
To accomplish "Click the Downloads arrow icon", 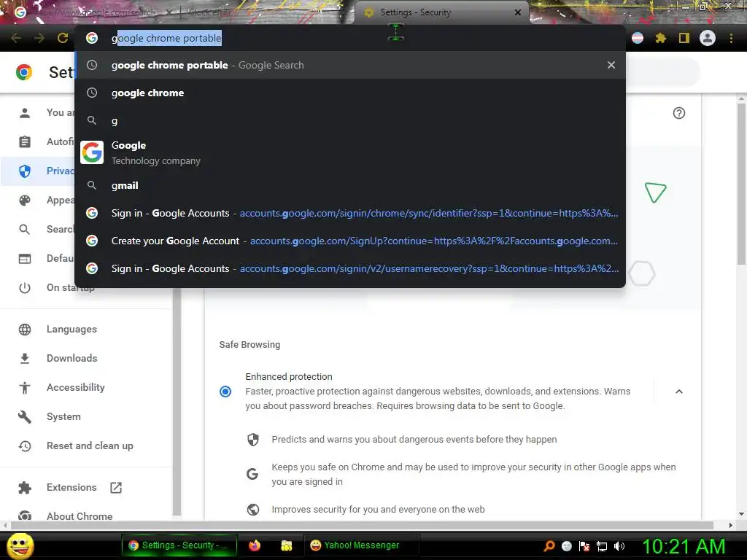I will click(x=25, y=358).
